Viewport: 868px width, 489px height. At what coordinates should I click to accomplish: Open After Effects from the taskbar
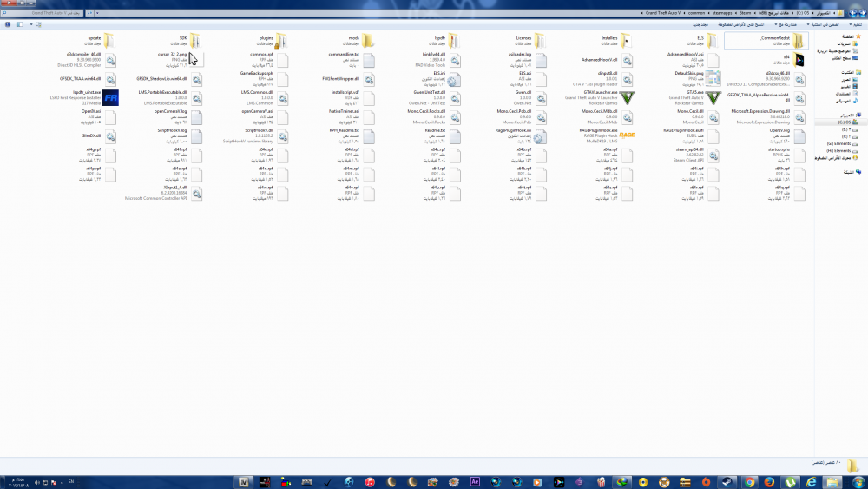point(475,482)
